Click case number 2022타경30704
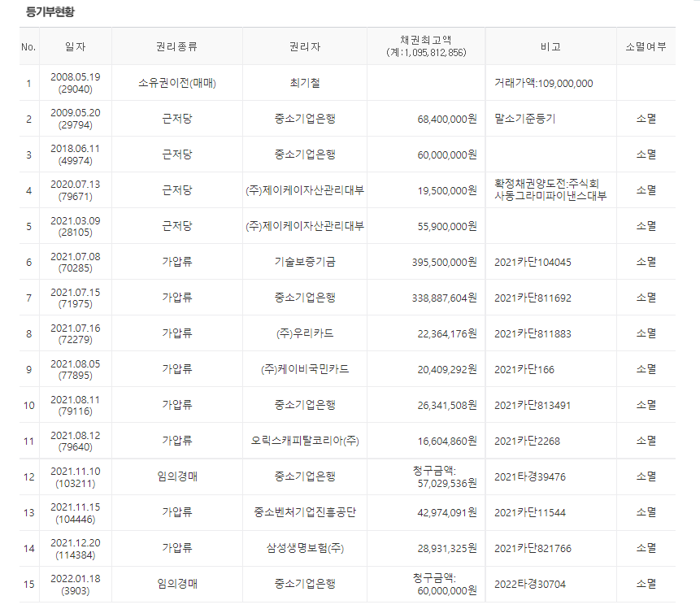Viewport: 700px width, 609px height. 530,584
